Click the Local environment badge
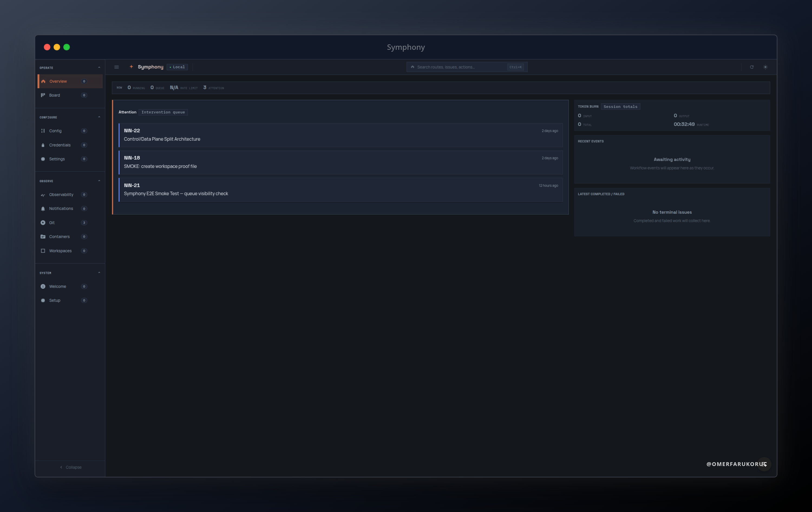 point(177,67)
